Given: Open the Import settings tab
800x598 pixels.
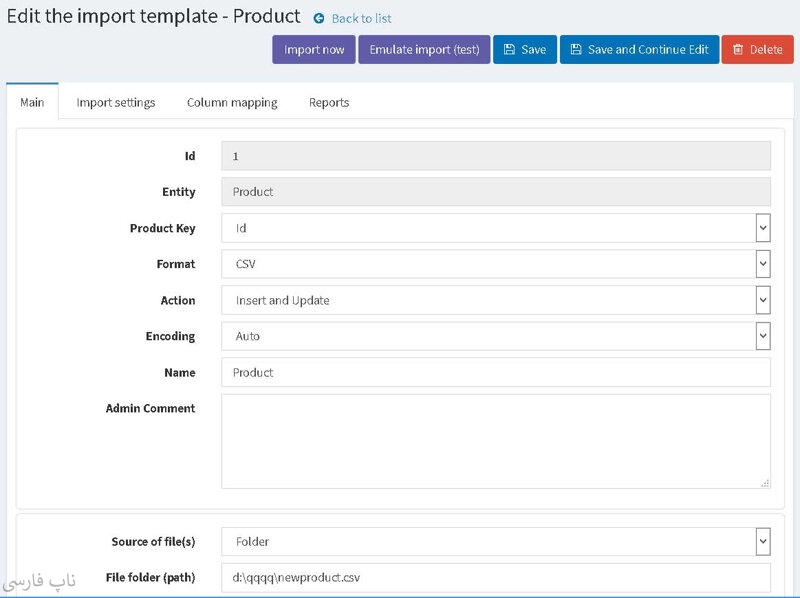Looking at the screenshot, I should pyautogui.click(x=116, y=102).
